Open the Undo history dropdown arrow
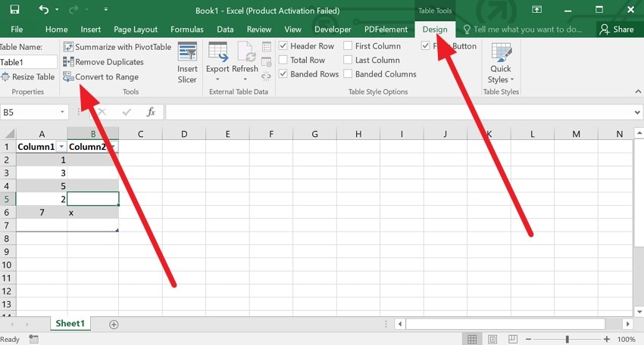 coord(57,9)
